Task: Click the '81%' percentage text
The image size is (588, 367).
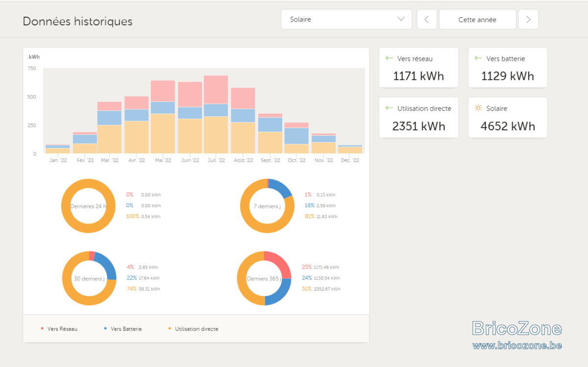Action: click(x=309, y=216)
